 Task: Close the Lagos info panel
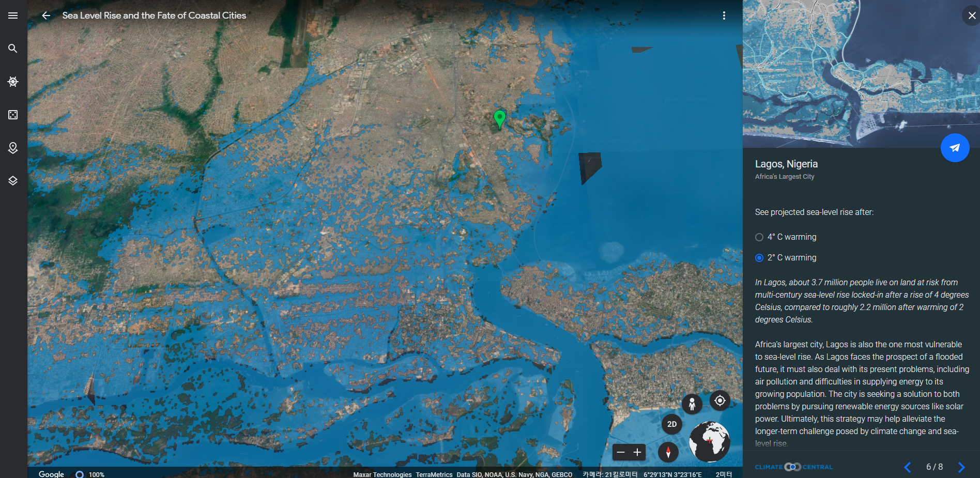click(972, 16)
